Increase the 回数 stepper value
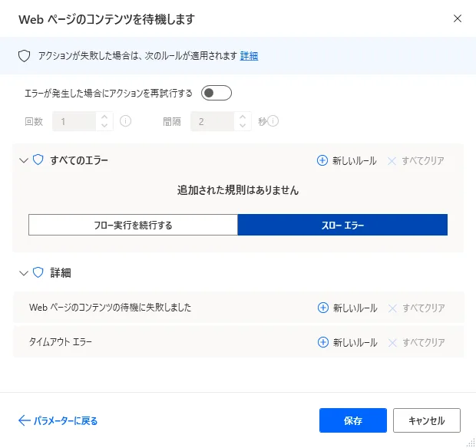476x448 pixels. coord(105,117)
